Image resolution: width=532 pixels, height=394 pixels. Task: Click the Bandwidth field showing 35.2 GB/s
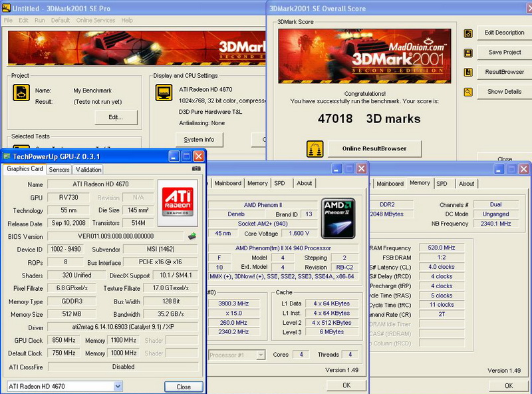[x=171, y=314]
